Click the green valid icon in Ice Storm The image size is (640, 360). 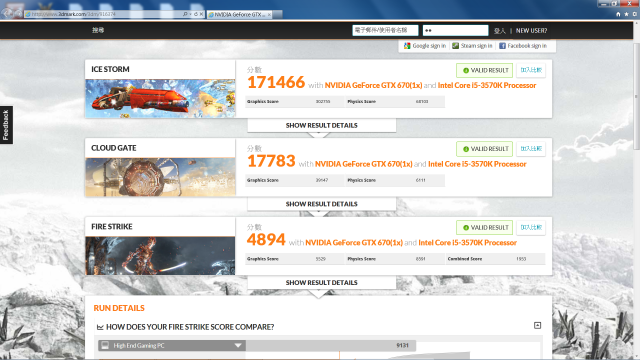pyautogui.click(x=466, y=71)
